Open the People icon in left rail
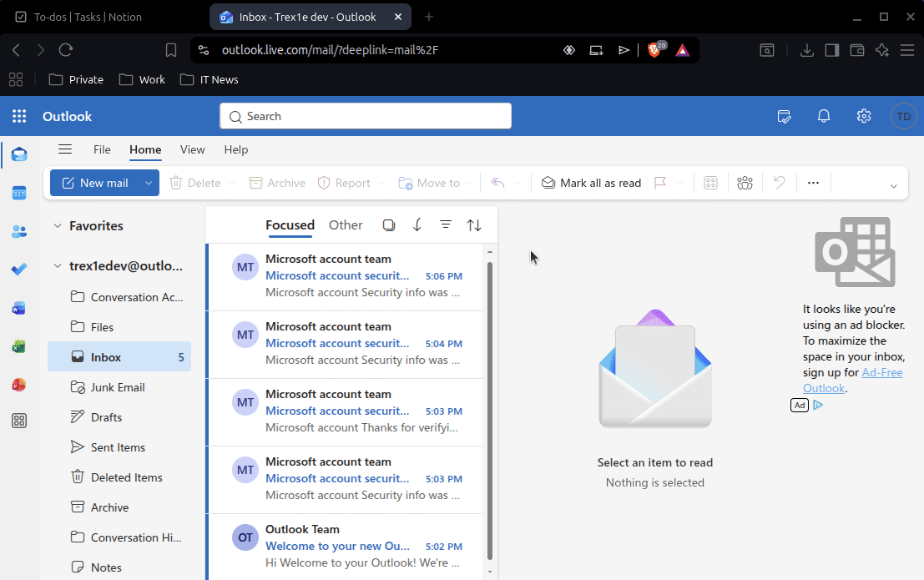The image size is (924, 580). [19, 232]
